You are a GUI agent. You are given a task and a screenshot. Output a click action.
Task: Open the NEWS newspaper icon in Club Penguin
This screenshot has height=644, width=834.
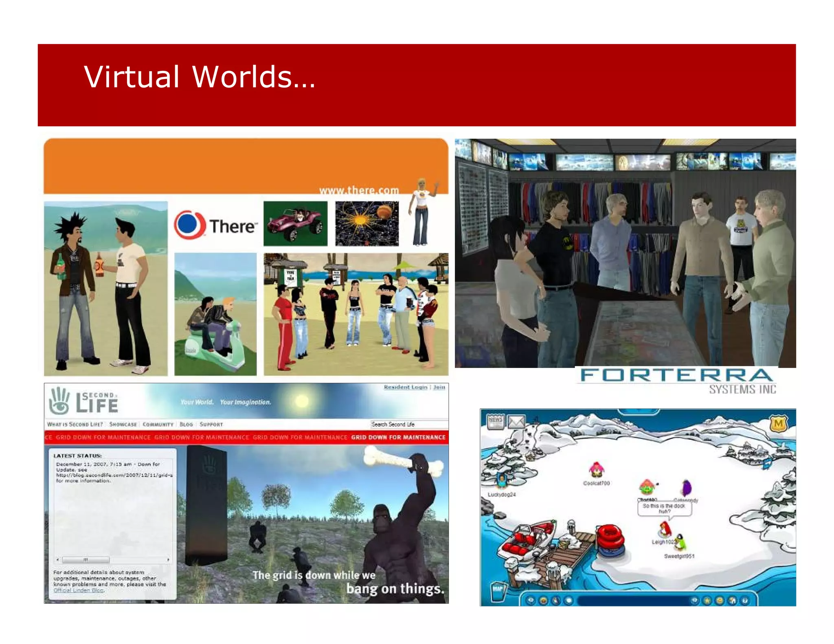click(496, 421)
